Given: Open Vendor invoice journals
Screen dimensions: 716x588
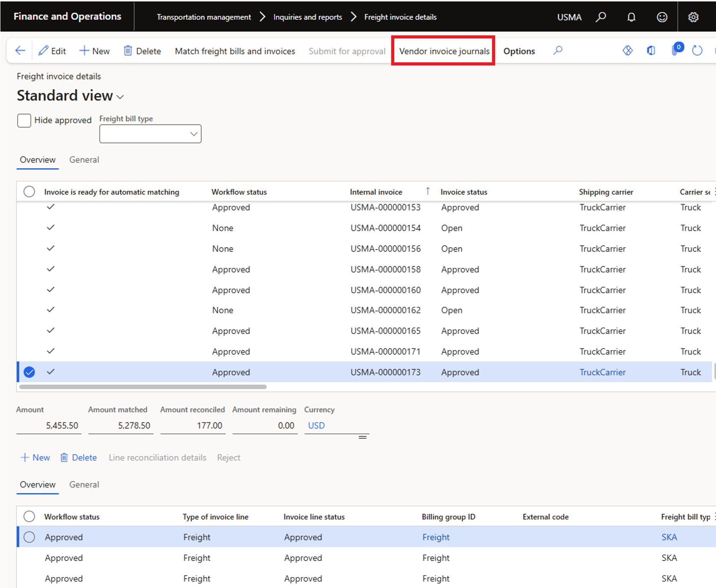Looking at the screenshot, I should 444,51.
